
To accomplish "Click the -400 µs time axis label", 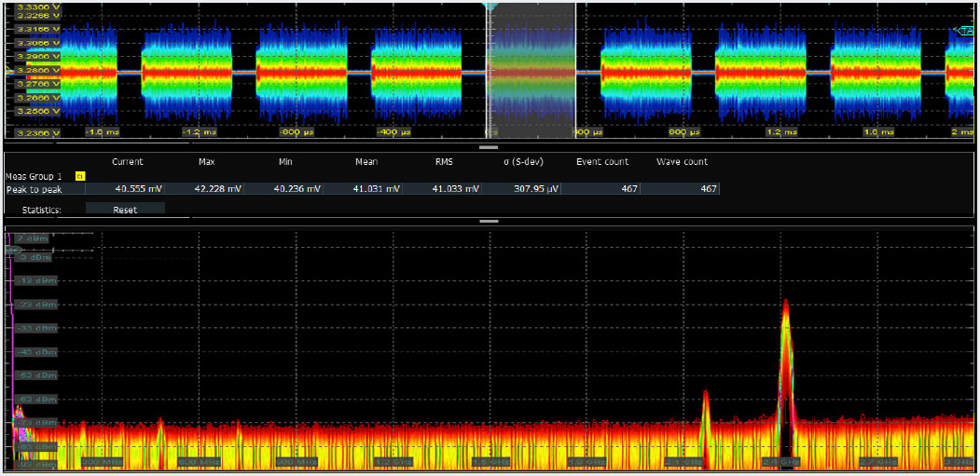I will [392, 132].
